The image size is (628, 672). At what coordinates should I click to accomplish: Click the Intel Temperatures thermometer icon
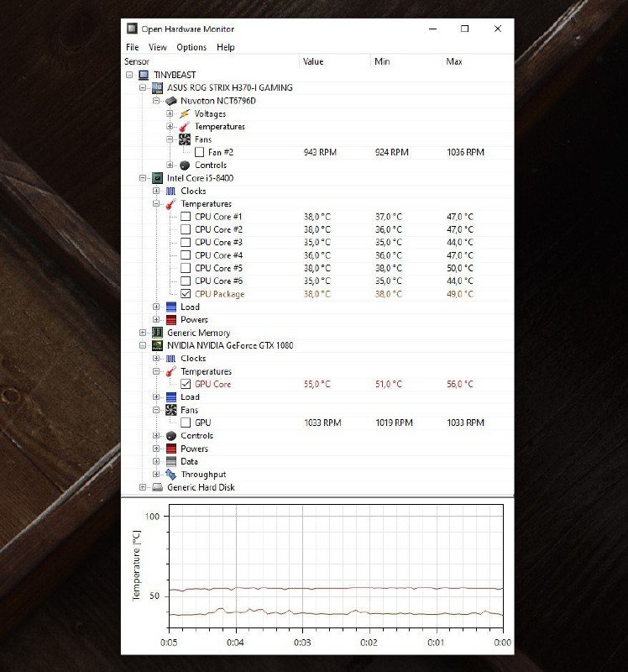point(171,204)
